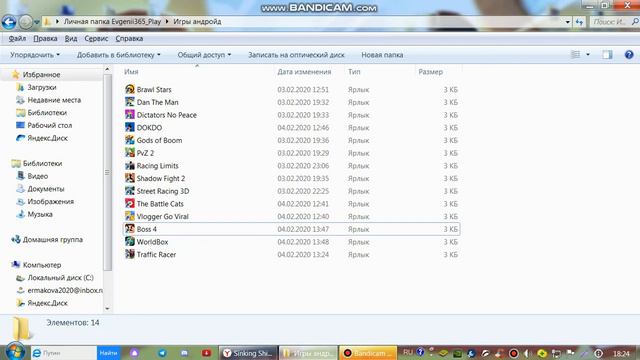Select the Boss 4 shortcut icon
The image size is (640, 360).
tap(130, 229)
